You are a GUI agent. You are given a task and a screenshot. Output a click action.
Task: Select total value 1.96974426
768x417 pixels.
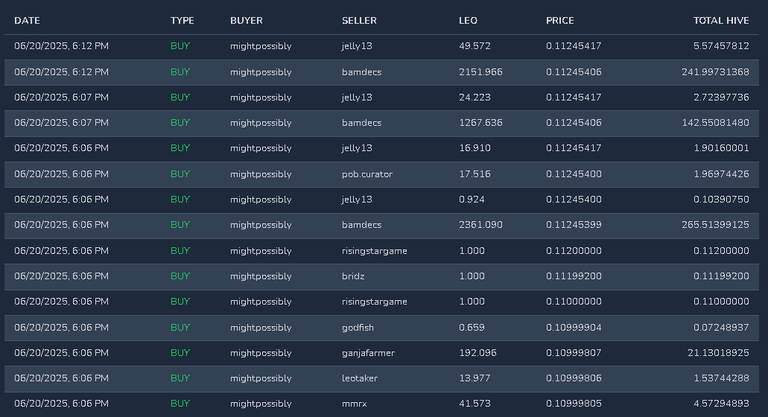pyautogui.click(x=721, y=174)
